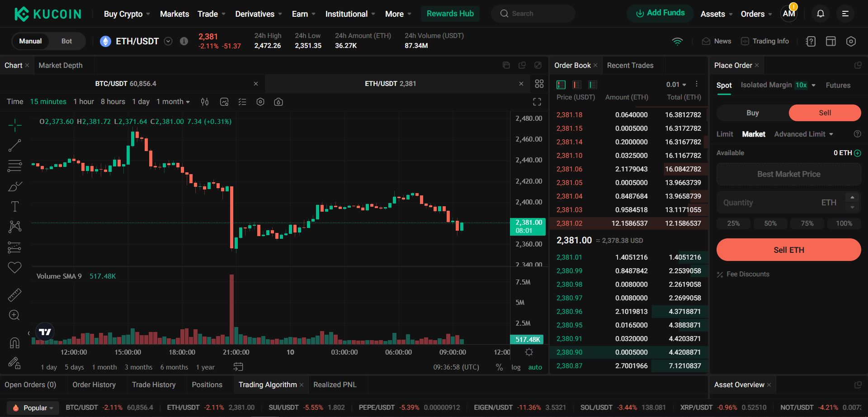Open the favorites heart icon
This screenshot has width=868, height=417.
[14, 268]
